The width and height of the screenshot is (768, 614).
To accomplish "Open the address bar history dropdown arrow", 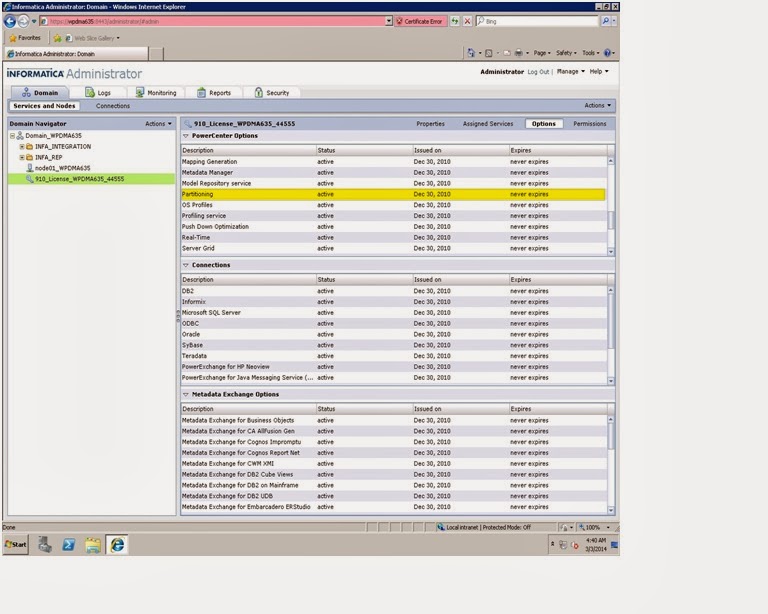I will click(389, 21).
